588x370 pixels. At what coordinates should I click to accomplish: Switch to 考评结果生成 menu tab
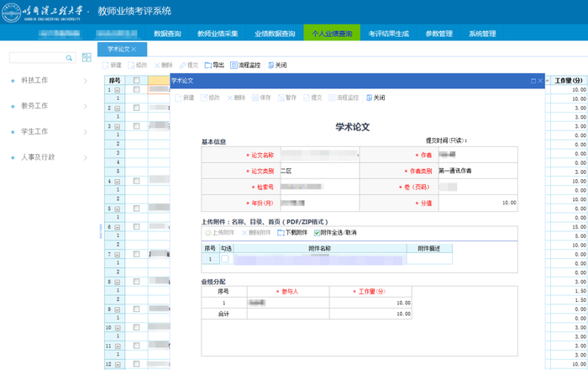pos(388,34)
